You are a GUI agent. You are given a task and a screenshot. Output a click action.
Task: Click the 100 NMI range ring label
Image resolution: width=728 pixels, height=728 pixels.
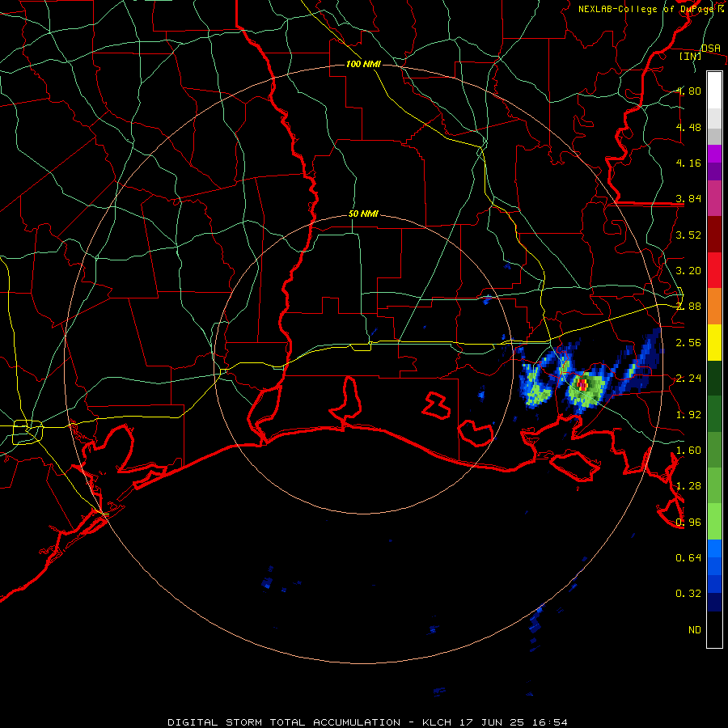(x=363, y=64)
